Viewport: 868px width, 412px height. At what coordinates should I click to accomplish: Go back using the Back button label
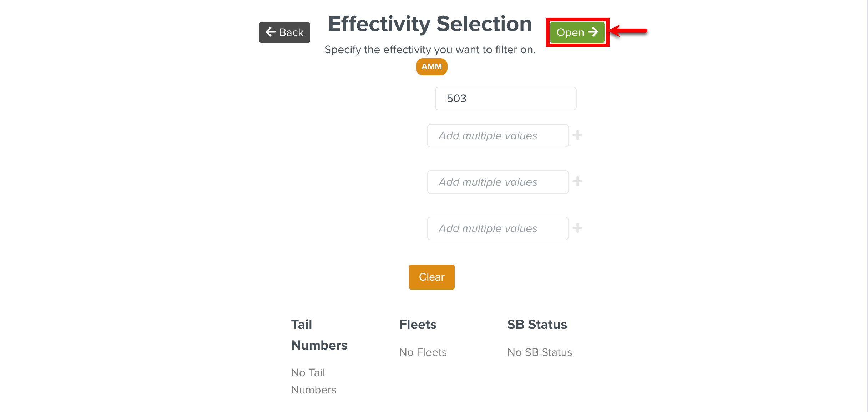291,32
